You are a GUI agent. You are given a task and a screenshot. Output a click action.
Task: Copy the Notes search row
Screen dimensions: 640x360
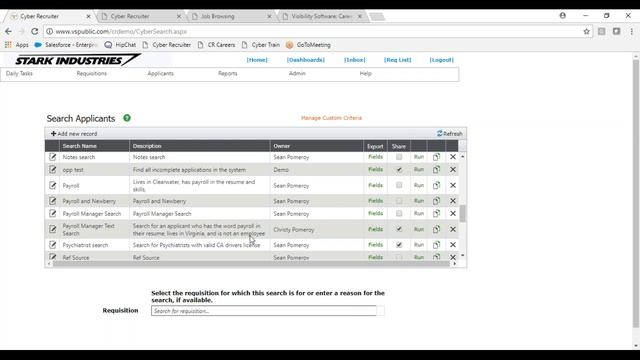[436, 157]
